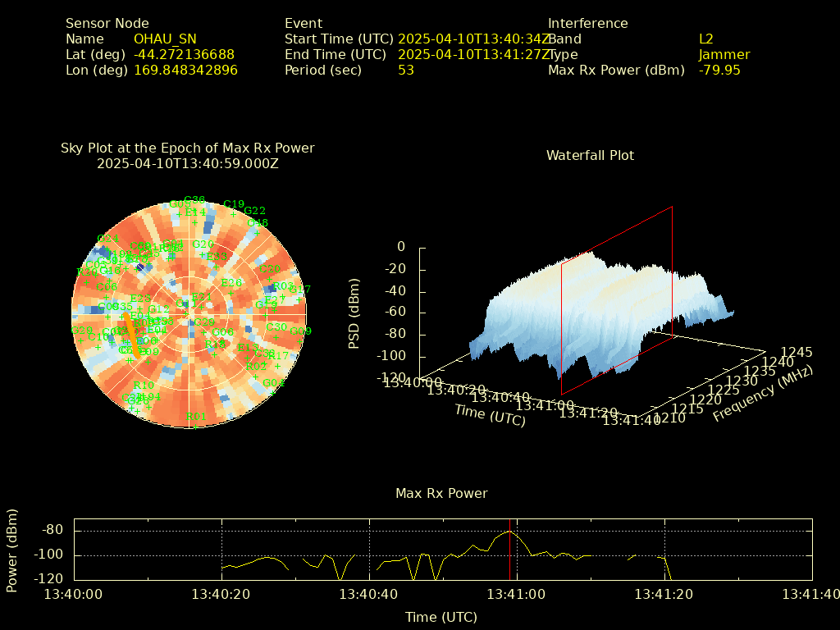Click the 1245 MHz frequency axis label
The image size is (840, 630).
pyautogui.click(x=796, y=352)
